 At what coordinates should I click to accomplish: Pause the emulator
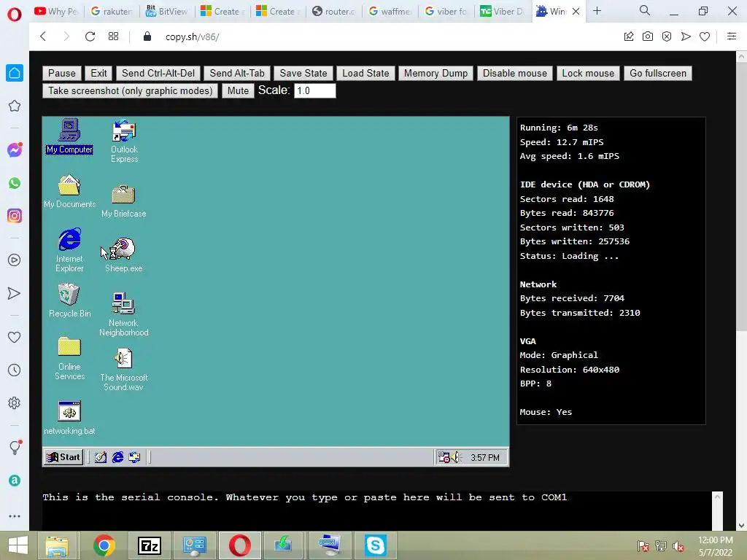tap(62, 74)
